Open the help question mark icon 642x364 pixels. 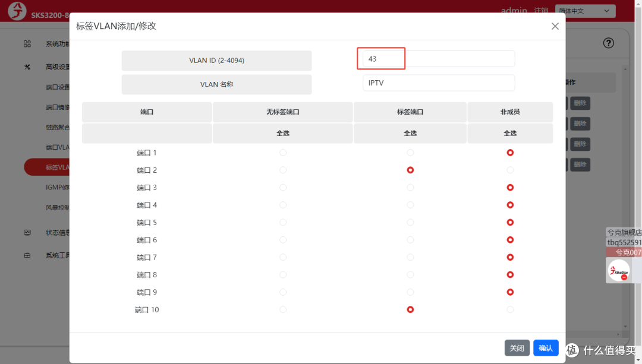tap(609, 43)
